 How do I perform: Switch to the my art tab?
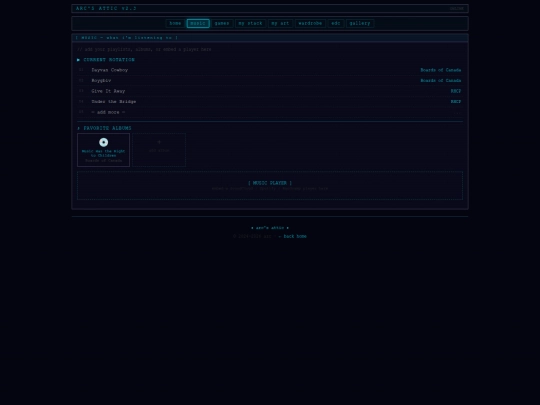(280, 23)
